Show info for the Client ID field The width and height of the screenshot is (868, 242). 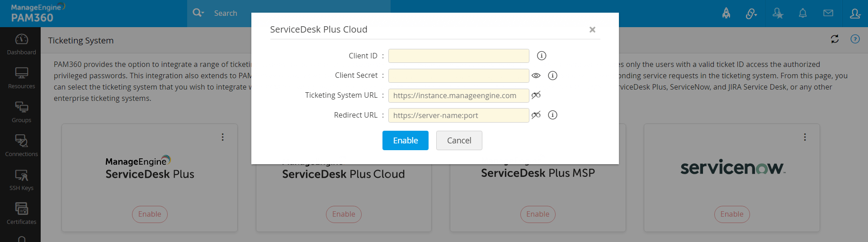pyautogui.click(x=542, y=56)
